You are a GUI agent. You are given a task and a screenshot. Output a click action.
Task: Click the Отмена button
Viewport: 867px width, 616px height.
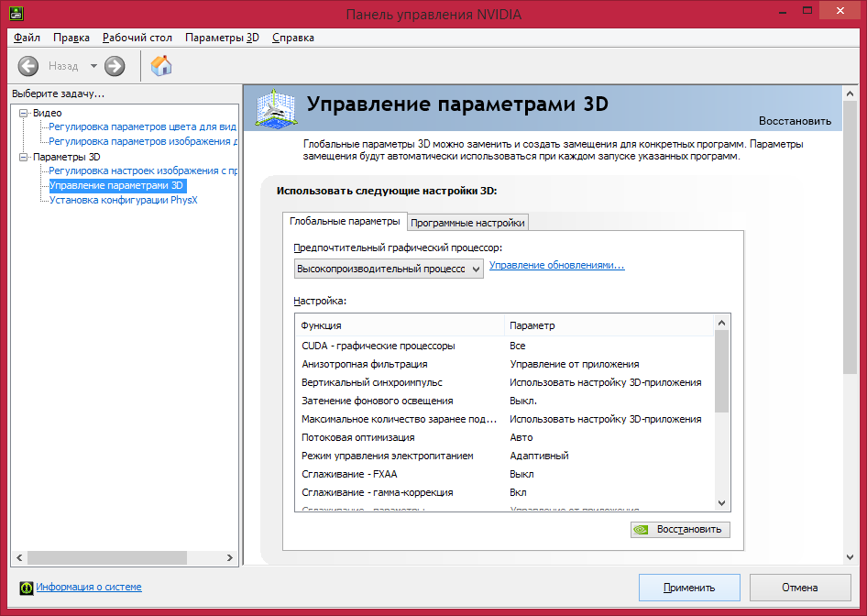pyautogui.click(x=799, y=588)
